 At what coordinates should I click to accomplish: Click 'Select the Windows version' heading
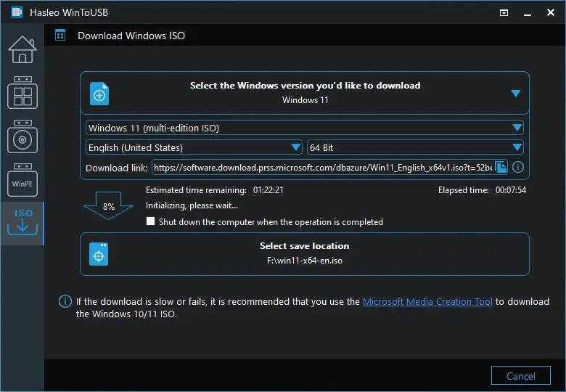[305, 86]
